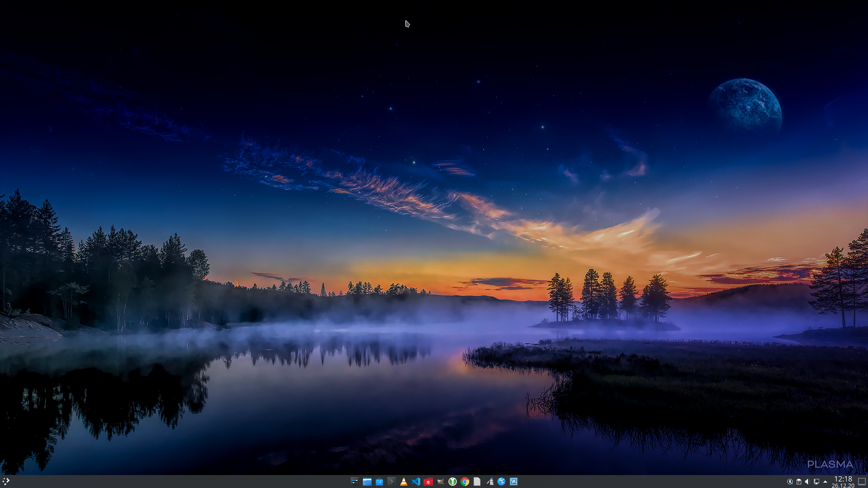Open VLC media player

pos(403,481)
